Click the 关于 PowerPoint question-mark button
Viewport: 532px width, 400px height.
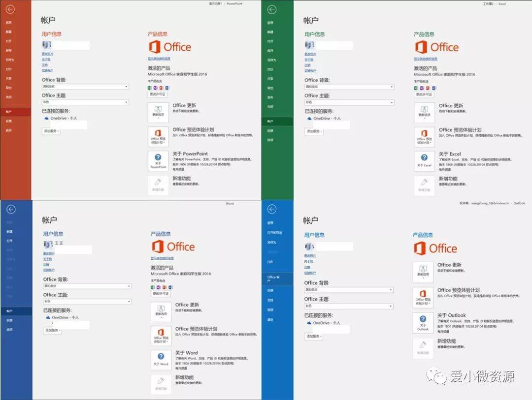click(158, 161)
